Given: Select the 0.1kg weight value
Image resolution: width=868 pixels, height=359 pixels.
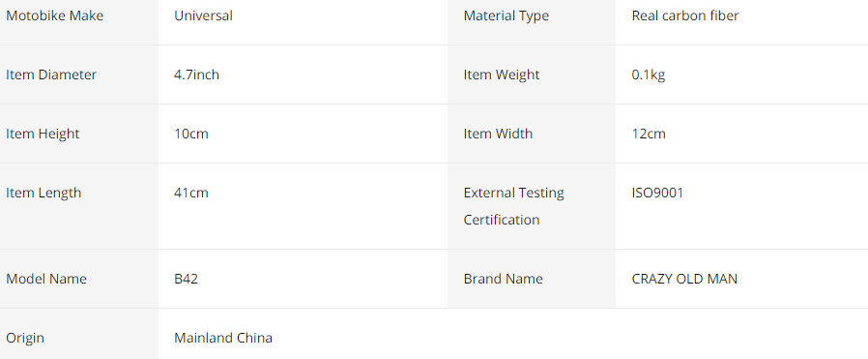Looking at the screenshot, I should point(649,75).
